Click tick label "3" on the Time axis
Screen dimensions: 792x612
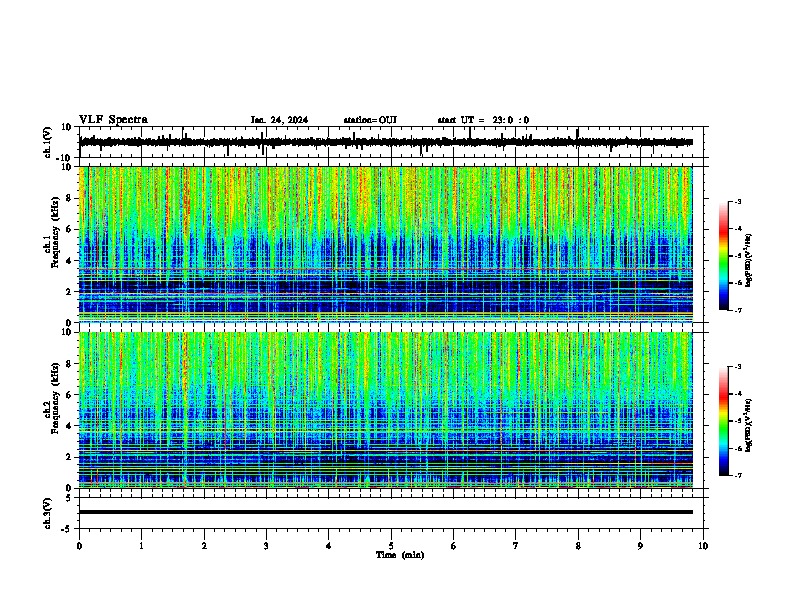(x=266, y=546)
